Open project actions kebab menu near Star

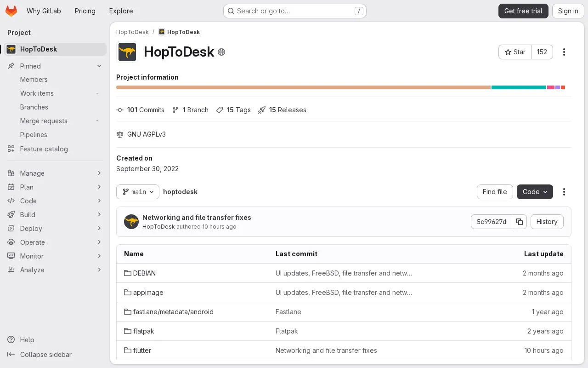point(564,52)
